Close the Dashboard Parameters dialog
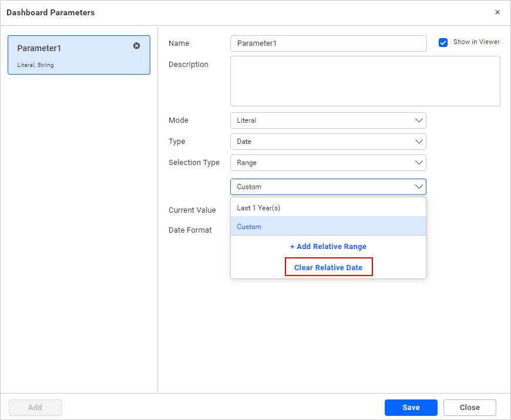This screenshot has width=511, height=420. click(x=497, y=12)
